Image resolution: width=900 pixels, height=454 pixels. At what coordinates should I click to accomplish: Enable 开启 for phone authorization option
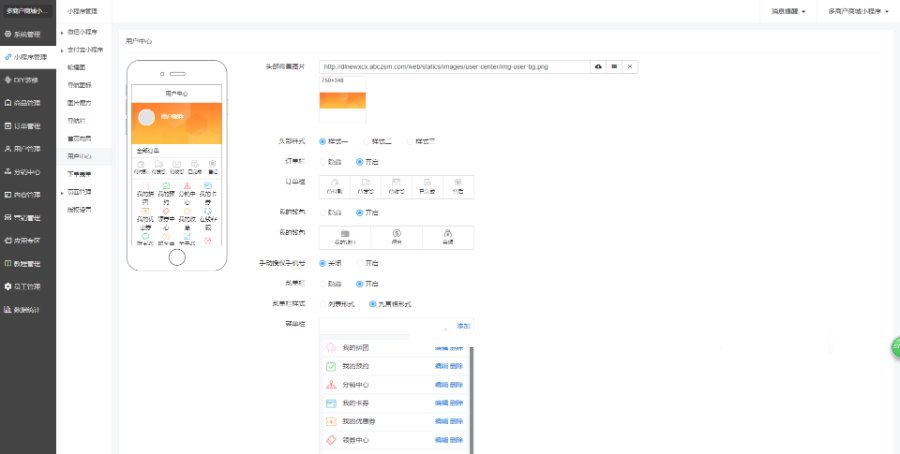coord(360,263)
